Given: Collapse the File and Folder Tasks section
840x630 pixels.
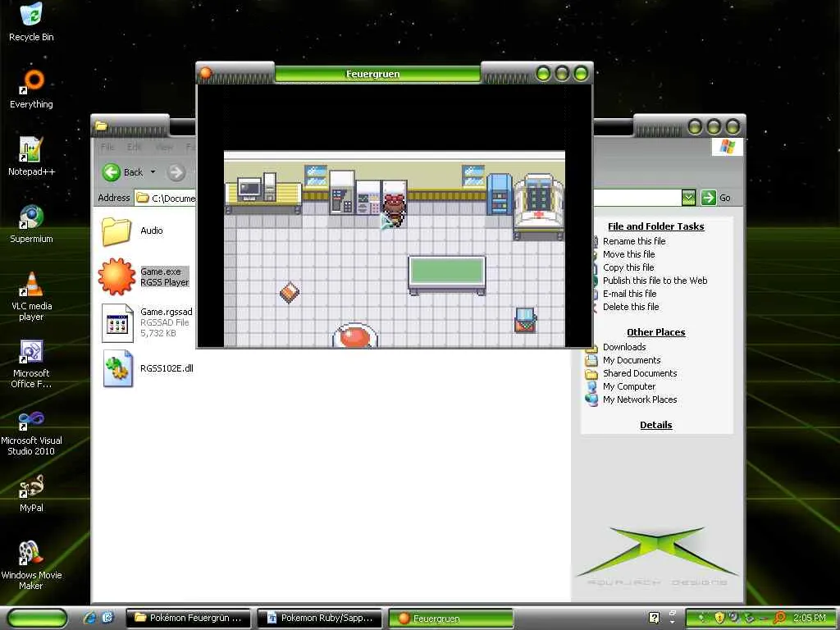Looking at the screenshot, I should 655,226.
